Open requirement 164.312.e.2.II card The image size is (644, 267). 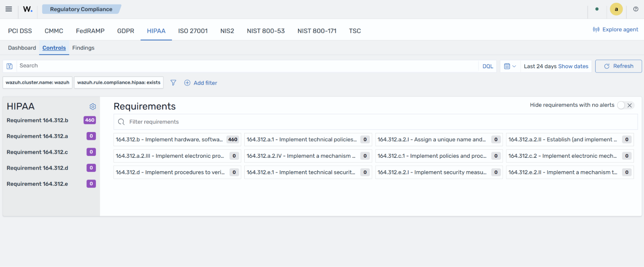(570, 172)
